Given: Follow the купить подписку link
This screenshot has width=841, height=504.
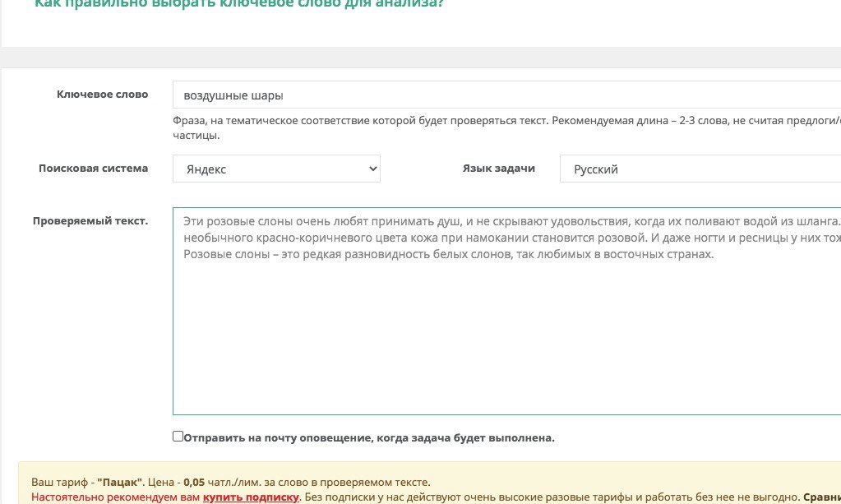Looking at the screenshot, I should pos(251,497).
